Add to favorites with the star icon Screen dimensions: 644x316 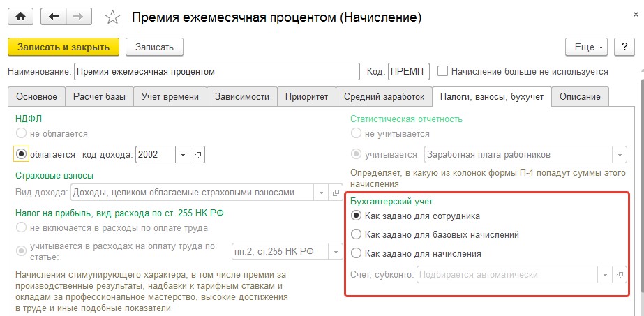pyautogui.click(x=112, y=17)
